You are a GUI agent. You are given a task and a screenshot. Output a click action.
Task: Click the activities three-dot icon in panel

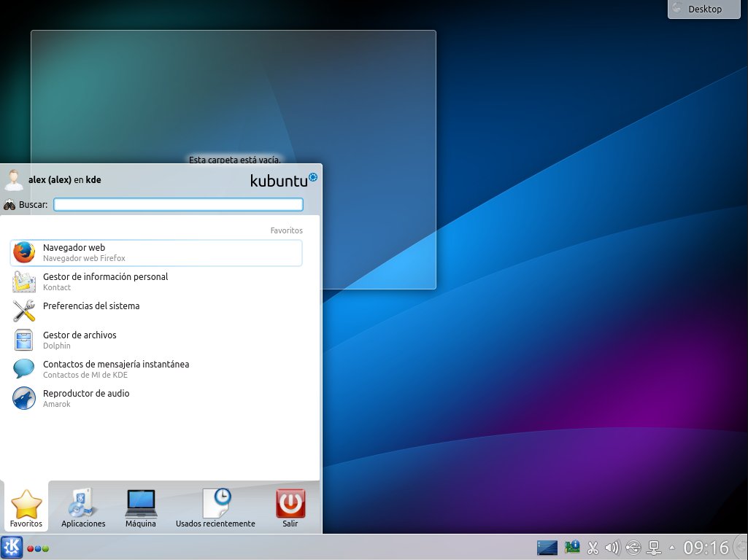point(38,548)
